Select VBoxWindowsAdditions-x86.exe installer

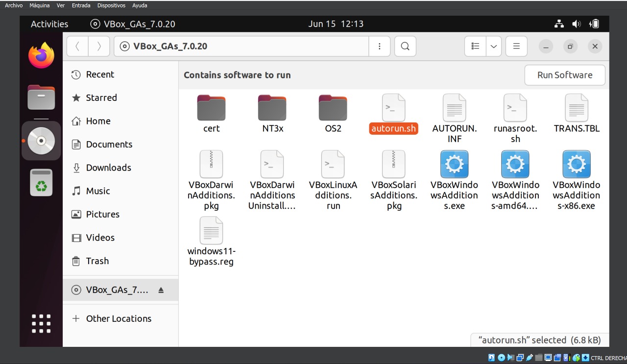577,181
